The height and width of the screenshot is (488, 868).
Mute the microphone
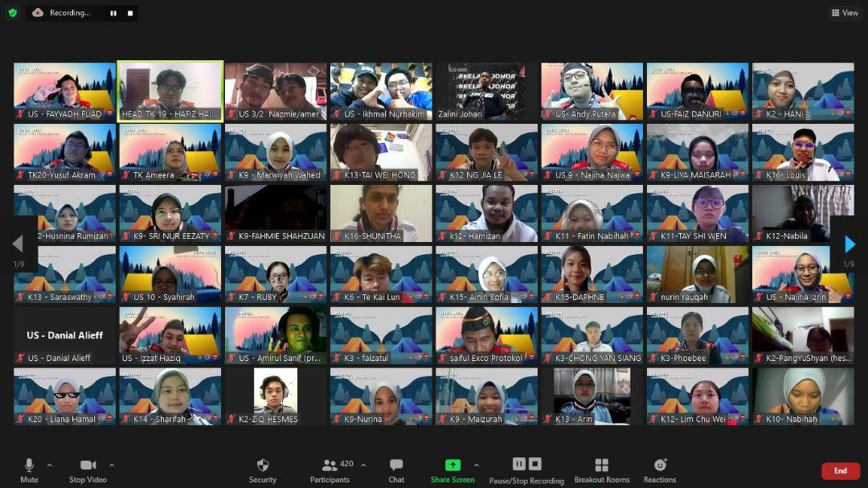tap(29, 470)
